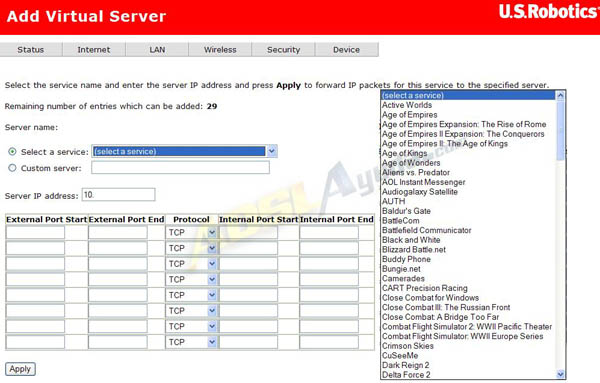Select 'Delta Force 2' service
Screen dimensions: 600x383
coord(468,375)
